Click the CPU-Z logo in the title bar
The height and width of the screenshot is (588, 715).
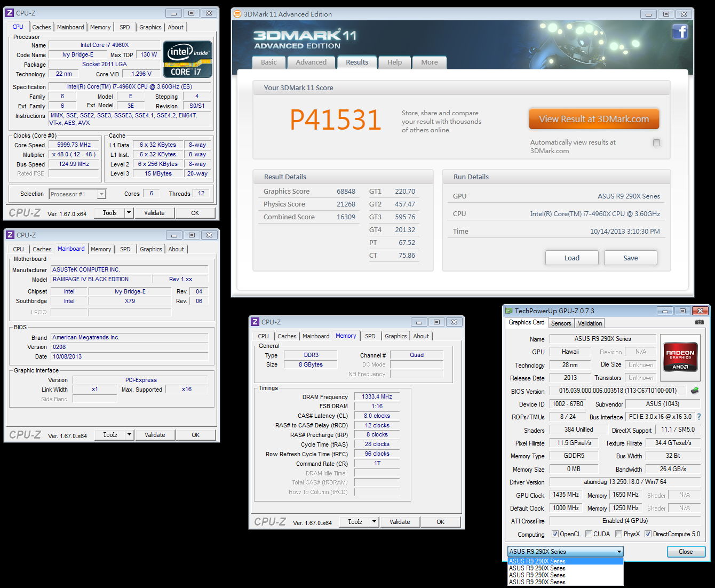point(9,12)
